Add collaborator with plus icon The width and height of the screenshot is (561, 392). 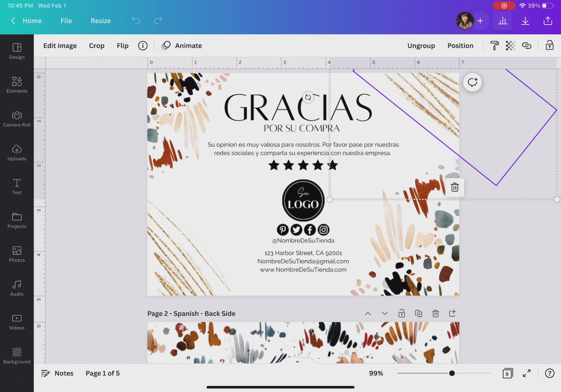[x=480, y=21]
